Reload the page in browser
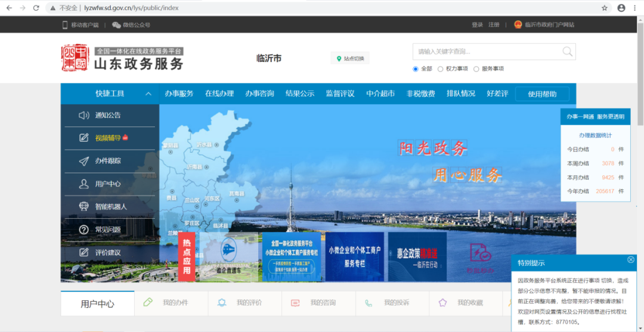644x332 pixels. click(36, 8)
